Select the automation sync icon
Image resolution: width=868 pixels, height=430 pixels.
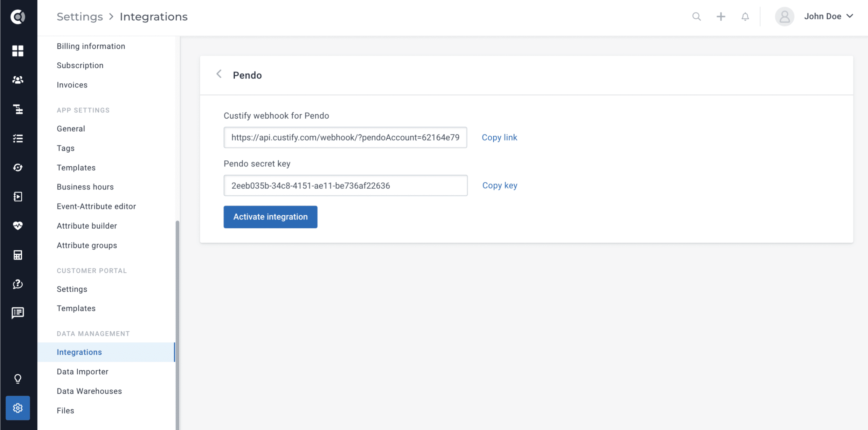point(18,167)
